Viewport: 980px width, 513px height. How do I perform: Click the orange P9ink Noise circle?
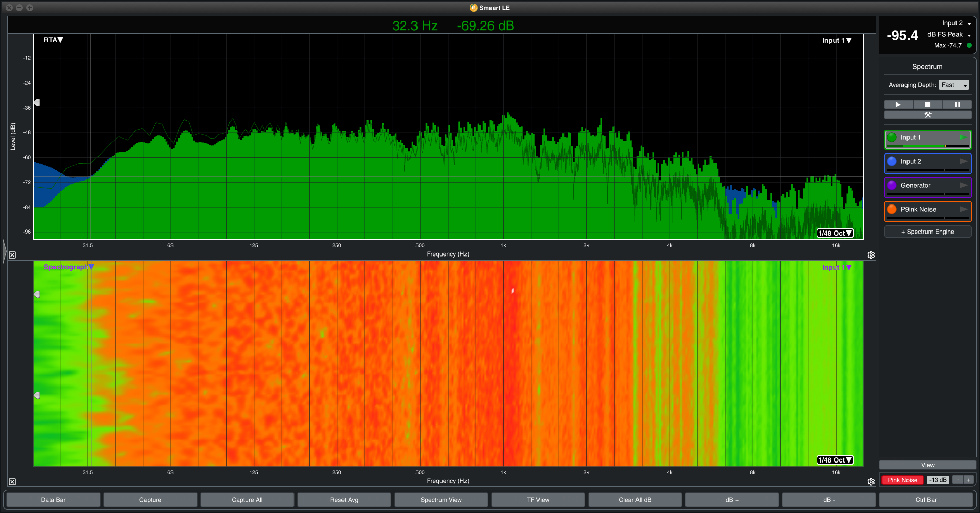(x=892, y=209)
